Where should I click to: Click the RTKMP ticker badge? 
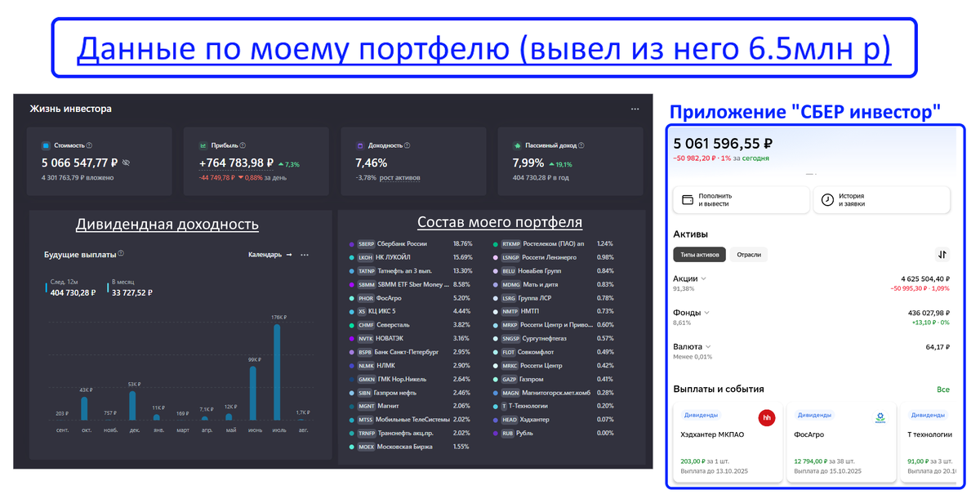coord(510,243)
